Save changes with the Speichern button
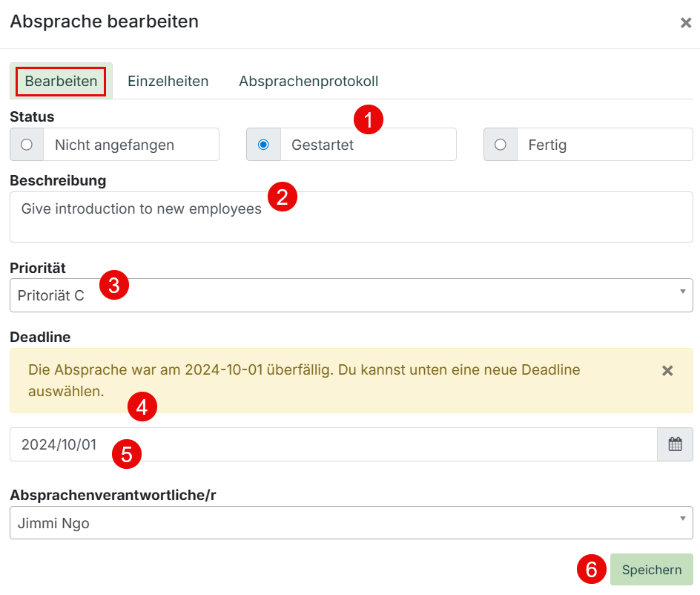Screen dimensions: 700x595 tap(652, 570)
